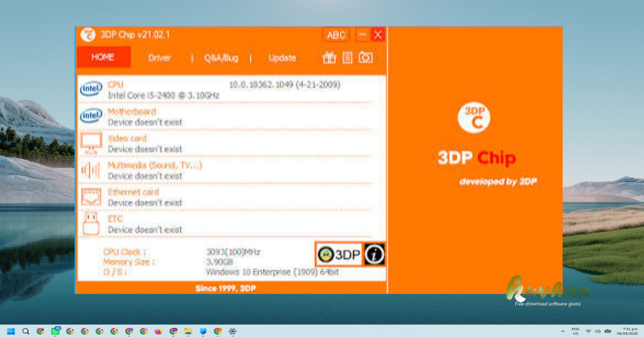Open the Settings gear in the taskbar

[233, 332]
